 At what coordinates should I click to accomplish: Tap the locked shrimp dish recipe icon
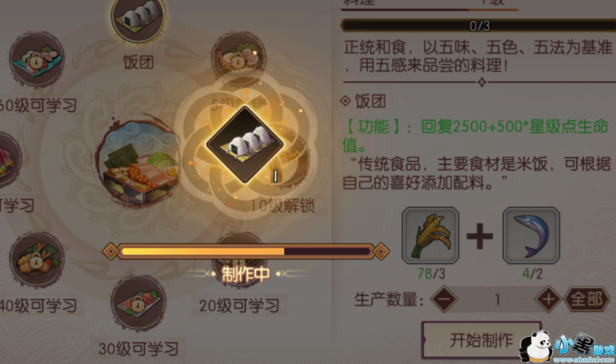[x=239, y=58]
